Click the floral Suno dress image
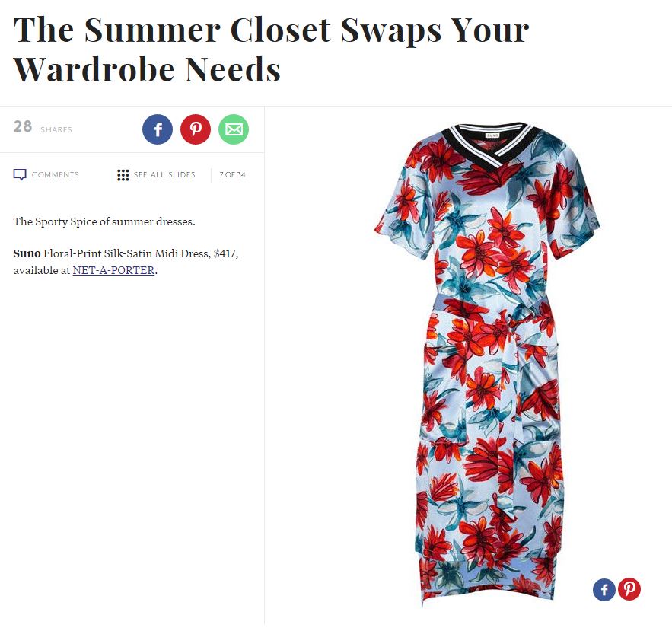The image size is (672, 631). 488,365
